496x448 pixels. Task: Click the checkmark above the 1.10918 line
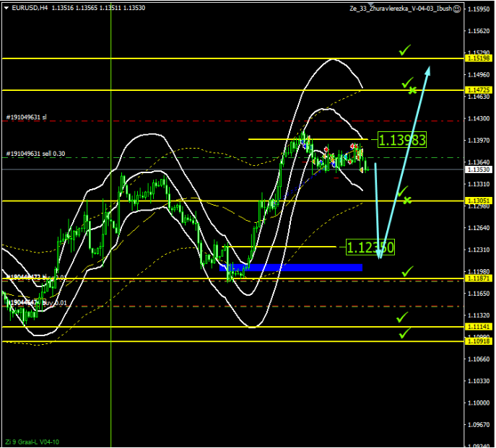click(405, 333)
